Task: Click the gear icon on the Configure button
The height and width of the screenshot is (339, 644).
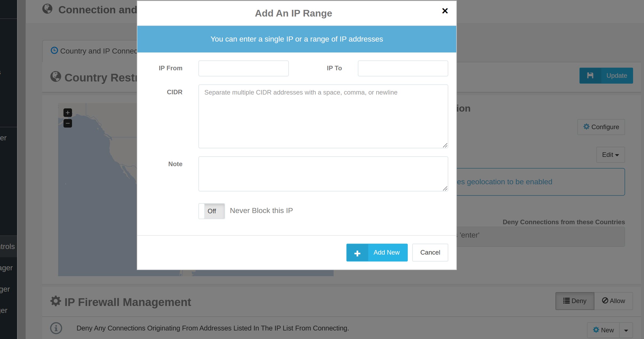Action: pyautogui.click(x=587, y=127)
